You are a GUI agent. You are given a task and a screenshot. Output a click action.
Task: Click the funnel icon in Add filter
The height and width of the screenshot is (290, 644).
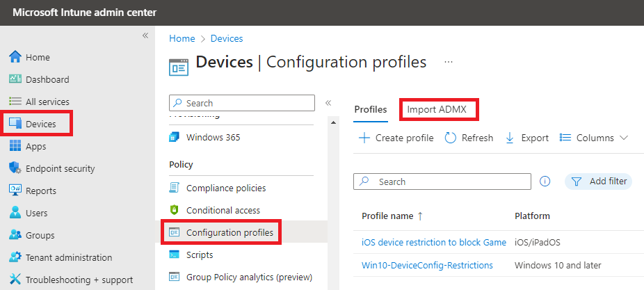[577, 181]
